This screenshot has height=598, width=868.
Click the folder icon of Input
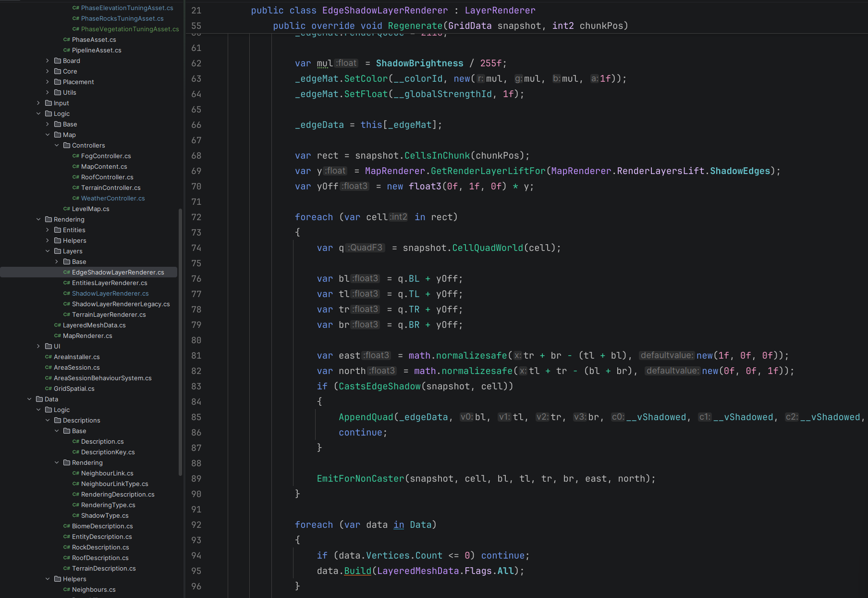[49, 103]
